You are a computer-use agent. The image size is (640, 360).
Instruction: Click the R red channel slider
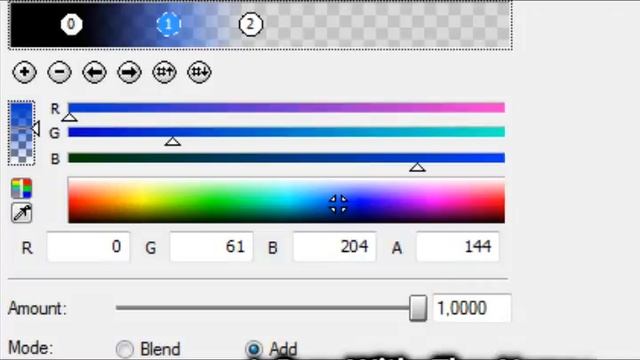pos(286,108)
